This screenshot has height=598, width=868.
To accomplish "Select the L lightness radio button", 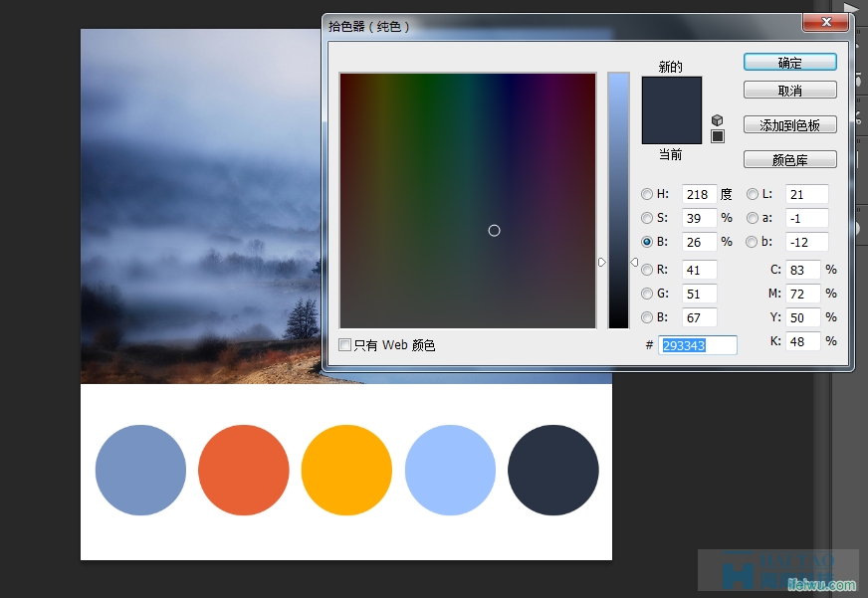I will coord(752,194).
